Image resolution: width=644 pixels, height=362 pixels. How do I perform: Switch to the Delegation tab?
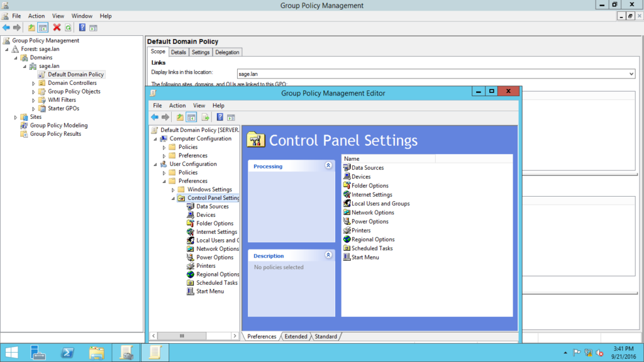point(227,52)
